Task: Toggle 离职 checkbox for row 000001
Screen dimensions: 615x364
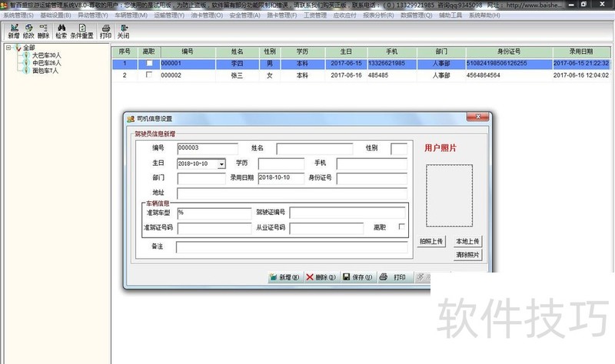Action: point(150,64)
